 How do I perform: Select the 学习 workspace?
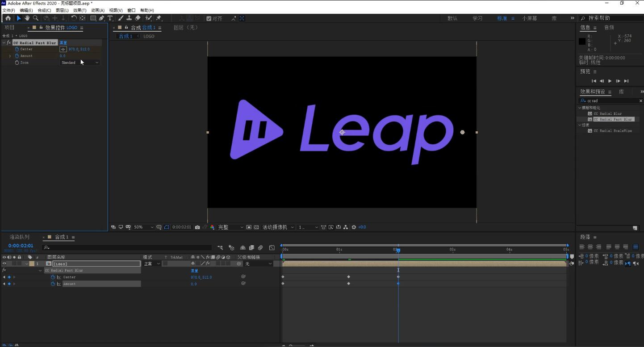pos(477,18)
